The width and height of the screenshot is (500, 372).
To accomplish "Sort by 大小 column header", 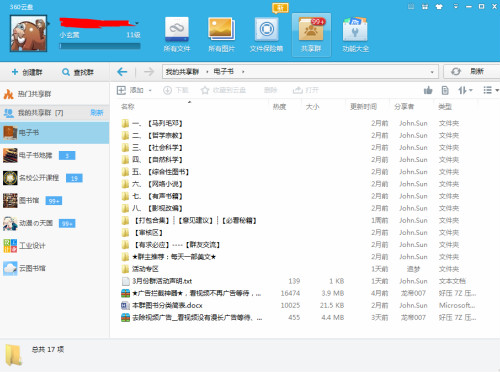I will (312, 107).
